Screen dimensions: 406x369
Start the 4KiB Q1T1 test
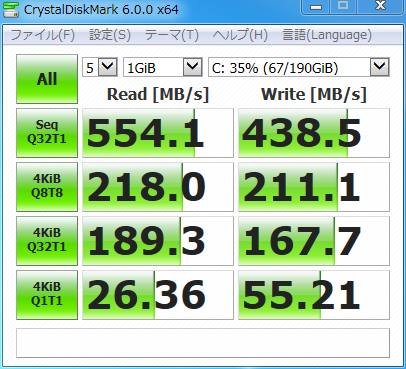pyautogui.click(x=47, y=295)
